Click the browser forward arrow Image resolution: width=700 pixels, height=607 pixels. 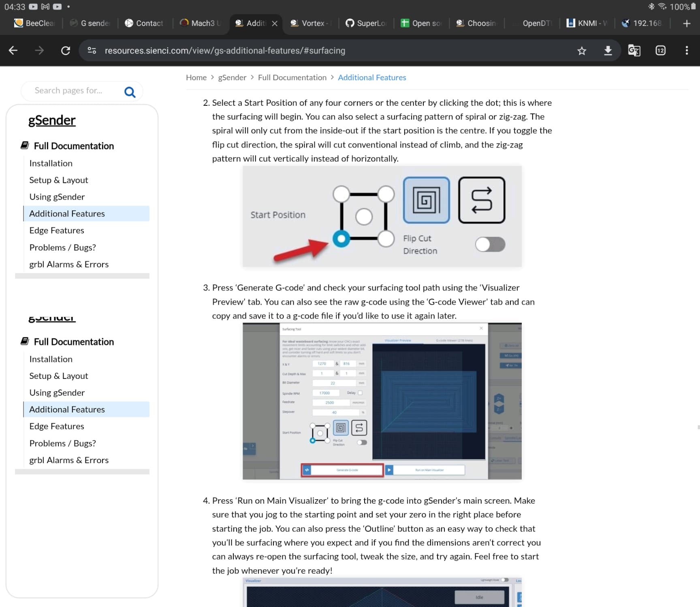[x=39, y=51]
